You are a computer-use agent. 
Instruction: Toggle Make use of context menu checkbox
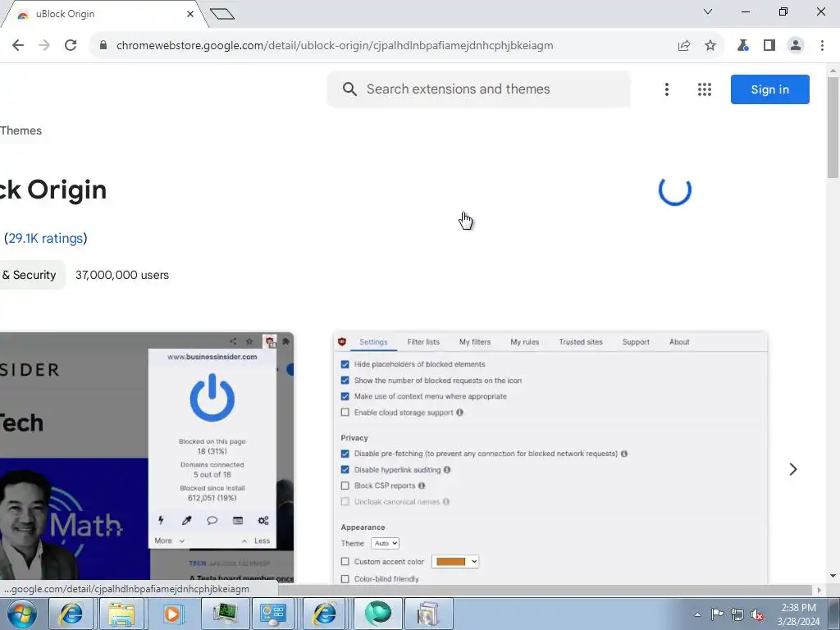point(345,396)
